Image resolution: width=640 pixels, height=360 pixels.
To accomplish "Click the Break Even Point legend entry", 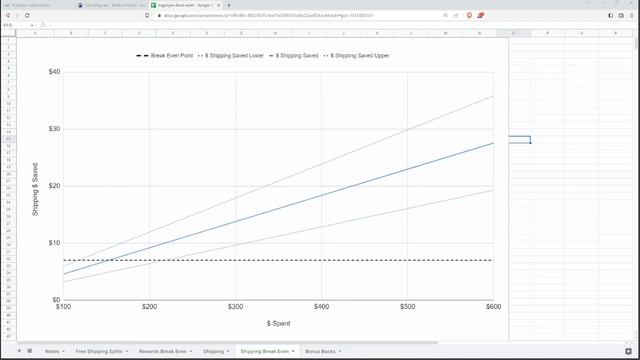I will coord(164,56).
